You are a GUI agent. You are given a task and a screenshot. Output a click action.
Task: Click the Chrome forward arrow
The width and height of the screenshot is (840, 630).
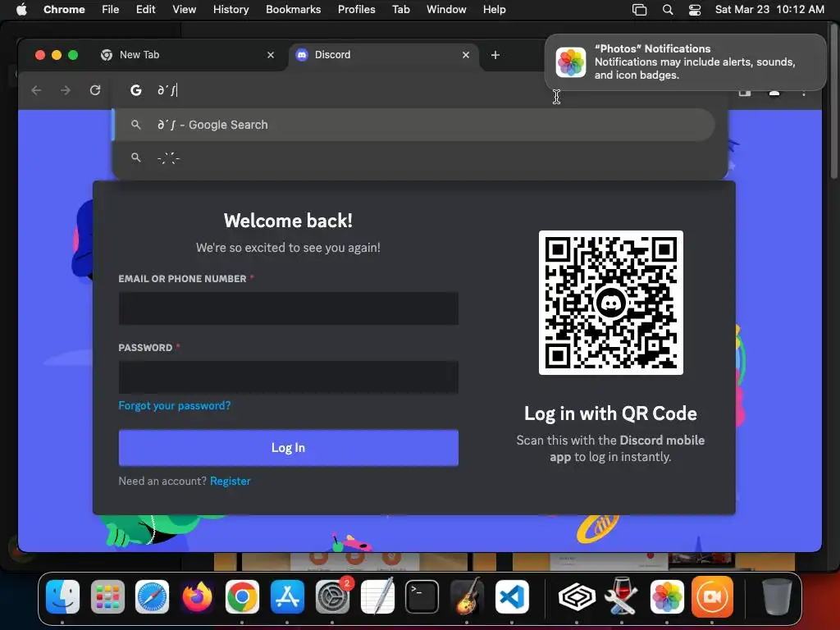point(66,90)
